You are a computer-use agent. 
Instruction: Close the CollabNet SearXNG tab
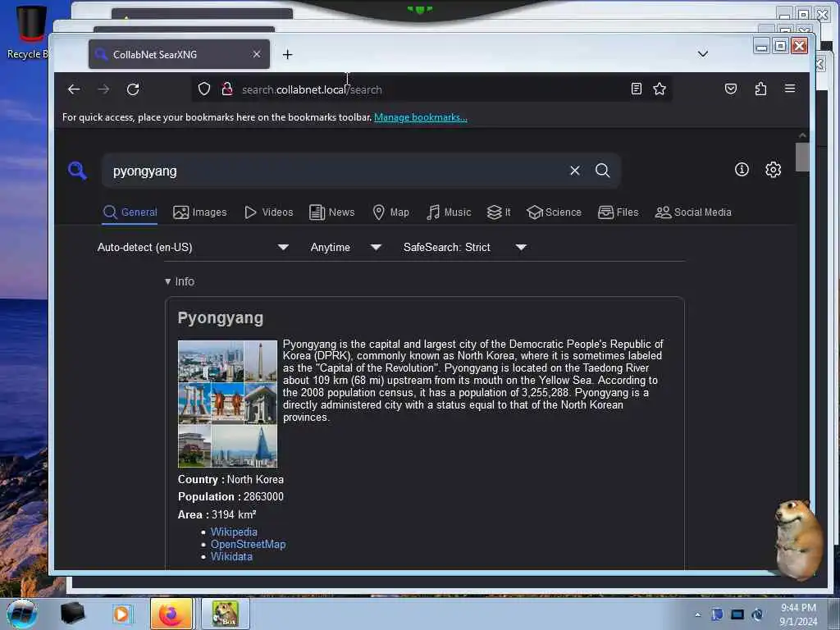257,54
